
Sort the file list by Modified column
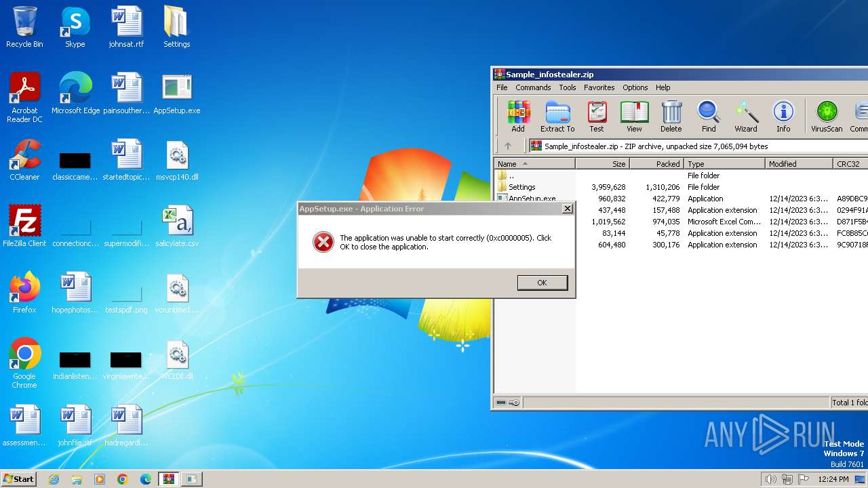pyautogui.click(x=800, y=164)
